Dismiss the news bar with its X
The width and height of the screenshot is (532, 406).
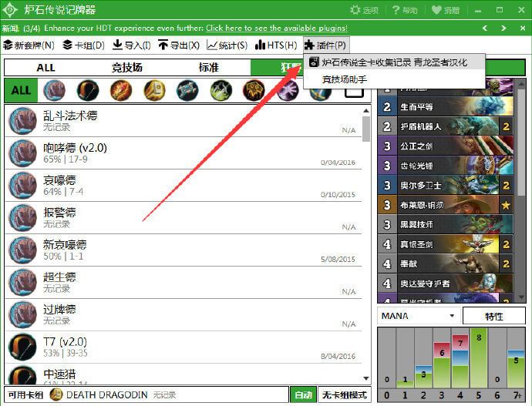tap(523, 29)
